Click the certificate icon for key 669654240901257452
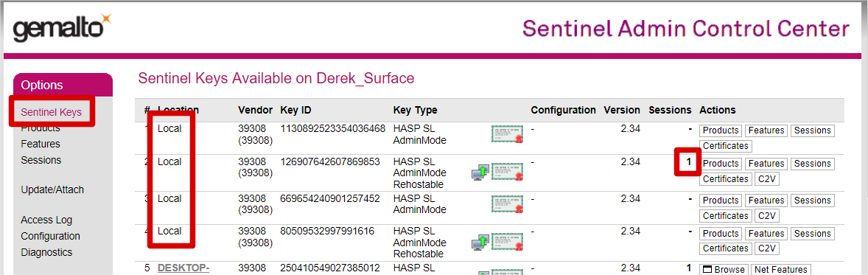868x275 pixels. [507, 204]
